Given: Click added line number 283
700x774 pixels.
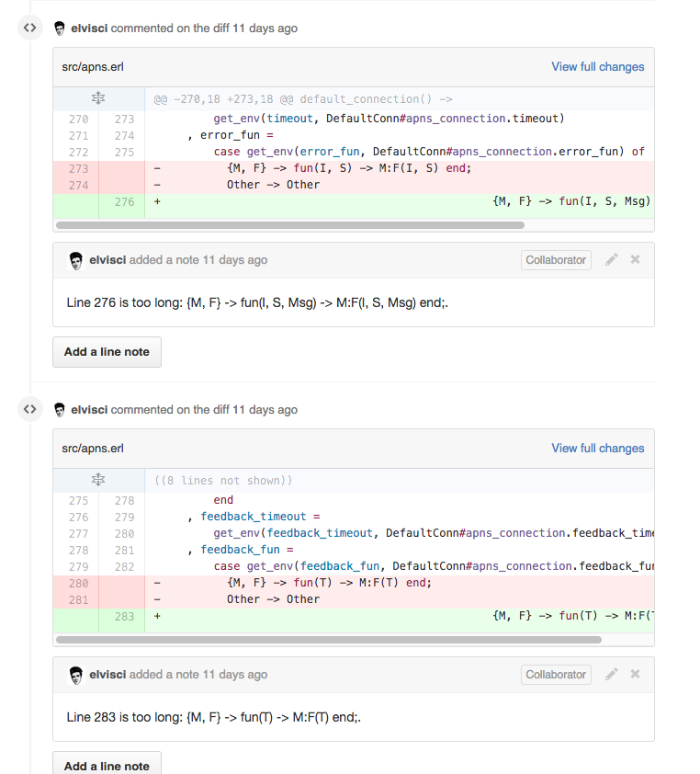Looking at the screenshot, I should click(124, 617).
